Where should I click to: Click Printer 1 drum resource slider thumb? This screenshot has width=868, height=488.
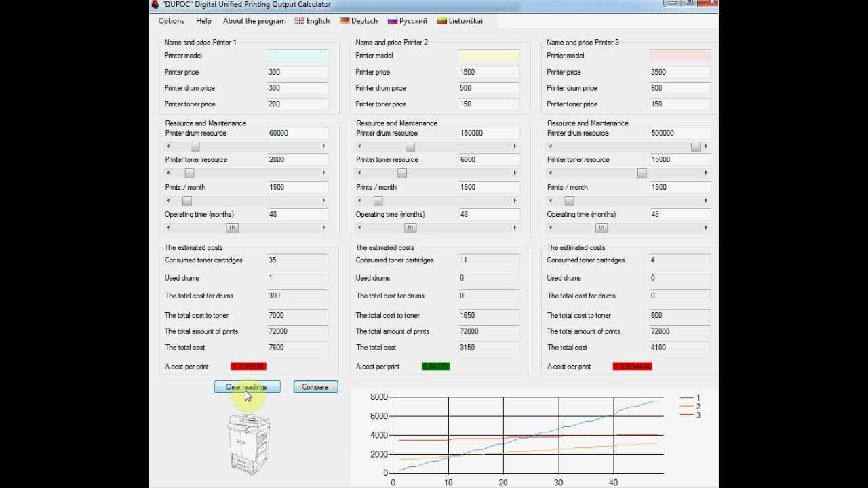pyautogui.click(x=195, y=146)
